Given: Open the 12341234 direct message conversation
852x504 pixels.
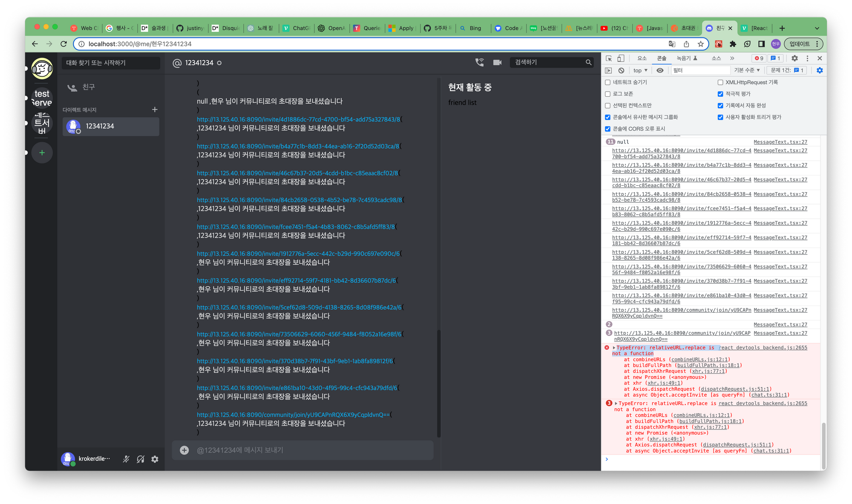Looking at the screenshot, I should [111, 127].
